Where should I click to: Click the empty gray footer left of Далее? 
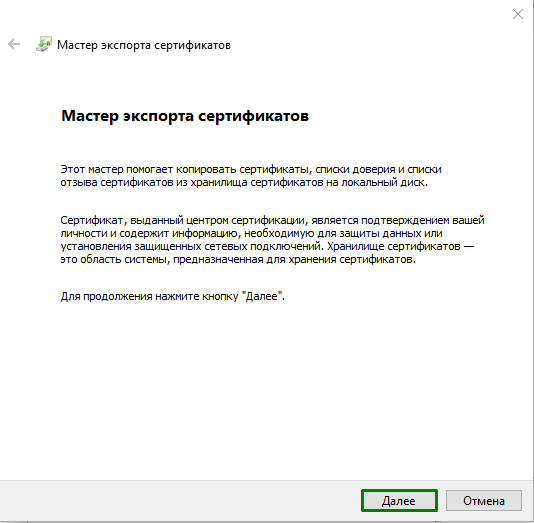180,501
